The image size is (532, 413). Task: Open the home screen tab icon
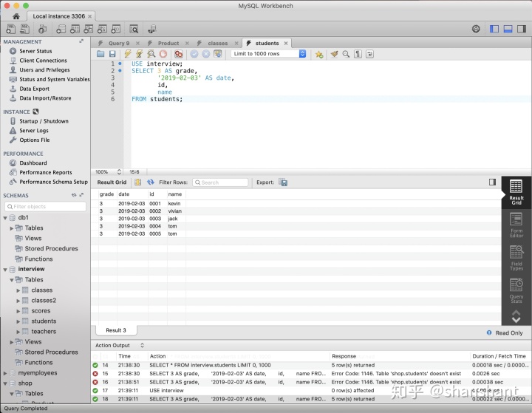coord(16,16)
